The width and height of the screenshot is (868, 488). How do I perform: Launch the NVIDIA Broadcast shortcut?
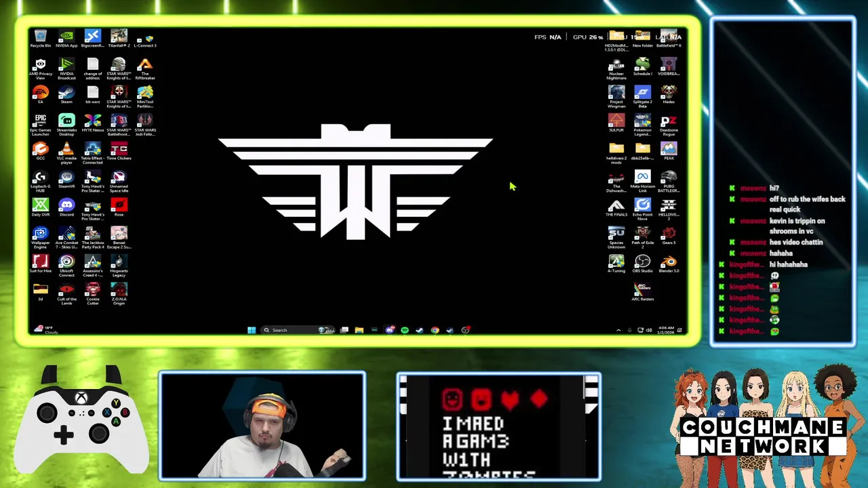[66, 69]
